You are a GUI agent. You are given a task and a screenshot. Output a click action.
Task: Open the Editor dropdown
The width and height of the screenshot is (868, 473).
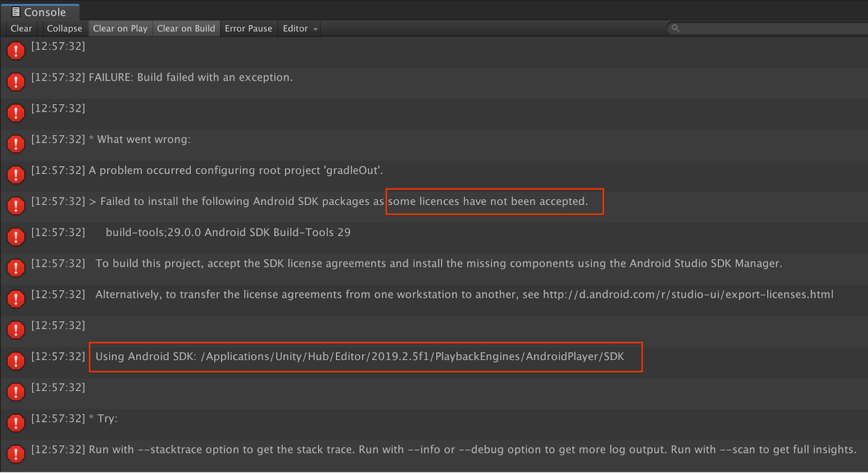pyautogui.click(x=299, y=28)
